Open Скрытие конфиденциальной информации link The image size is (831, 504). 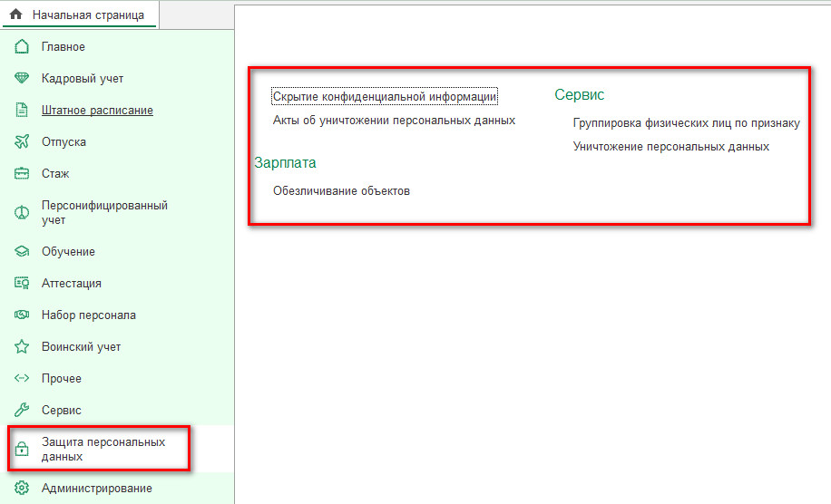coord(385,96)
